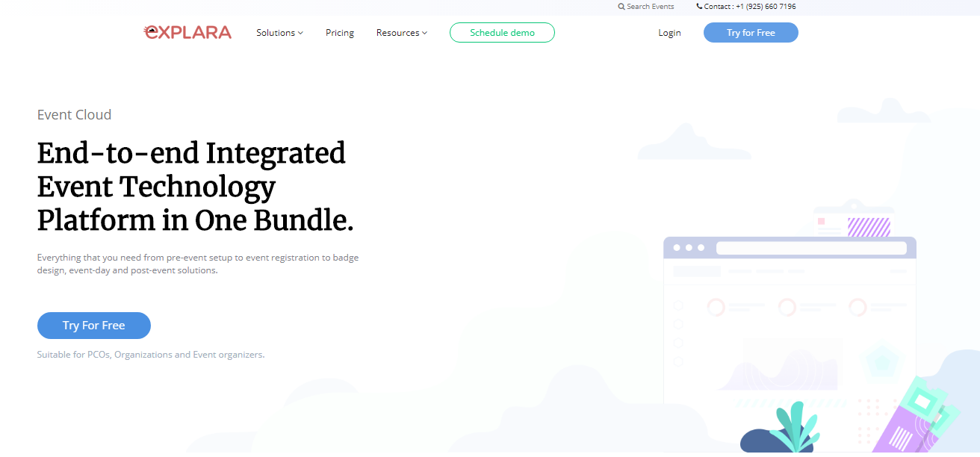This screenshot has width=980, height=457.
Task: Click the Search Events magnifier icon
Action: 621,7
